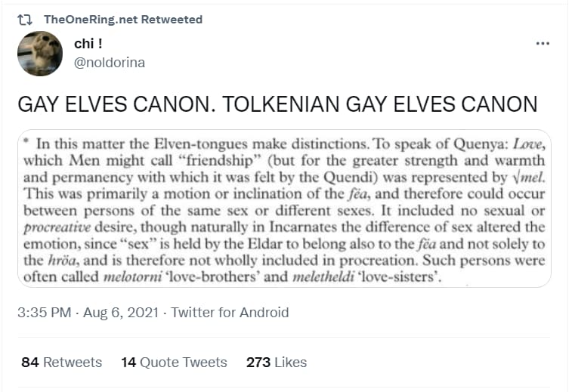
Task: Click the italic word melotorni in the passage
Action: pyautogui.click(x=133, y=276)
